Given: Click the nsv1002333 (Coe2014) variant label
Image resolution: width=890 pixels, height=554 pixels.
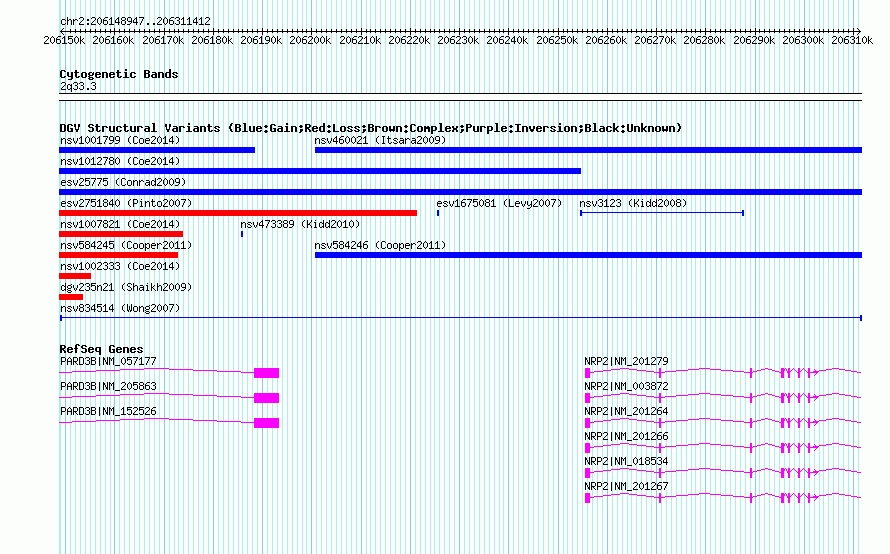Looking at the screenshot, I should 120,266.
